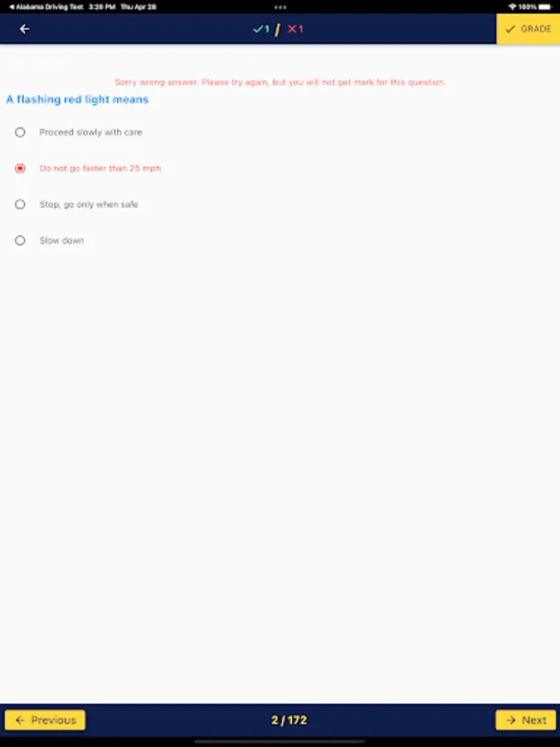The image size is (560, 747).
Task: Tap the 'A flashing red light means' question text
Action: [77, 100]
